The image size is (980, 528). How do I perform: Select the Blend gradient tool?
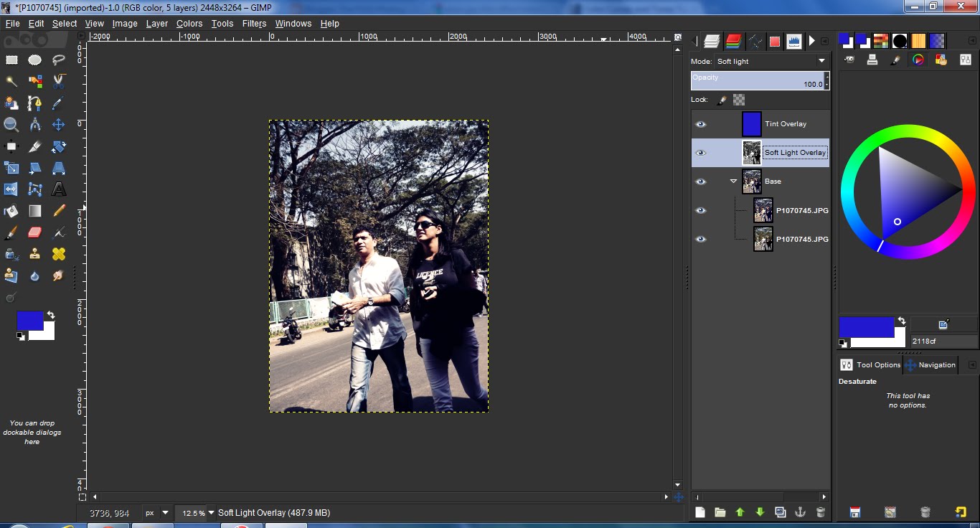[x=34, y=210]
